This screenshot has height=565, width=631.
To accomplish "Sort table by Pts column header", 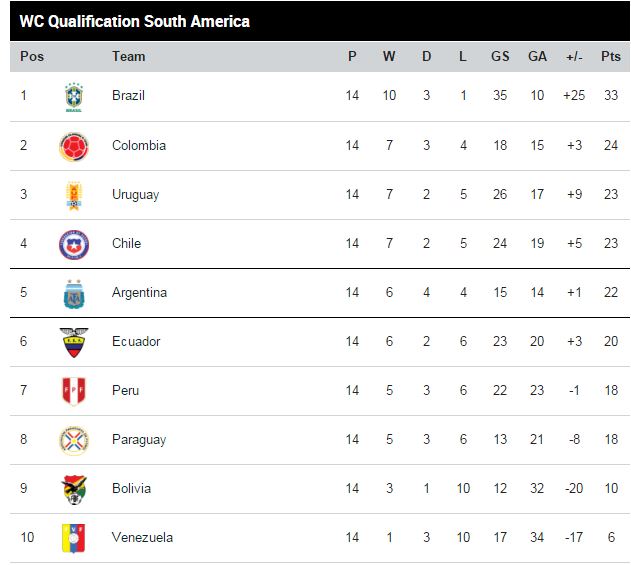I will (610, 56).
